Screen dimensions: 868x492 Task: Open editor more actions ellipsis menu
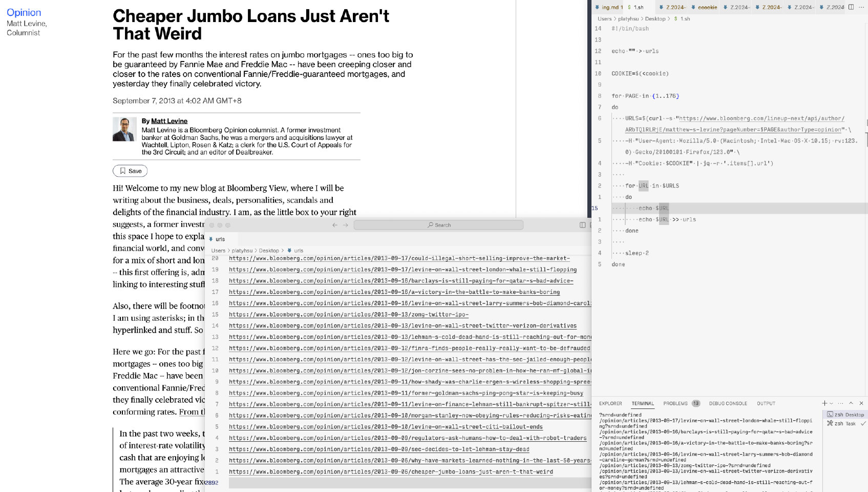coord(862,7)
